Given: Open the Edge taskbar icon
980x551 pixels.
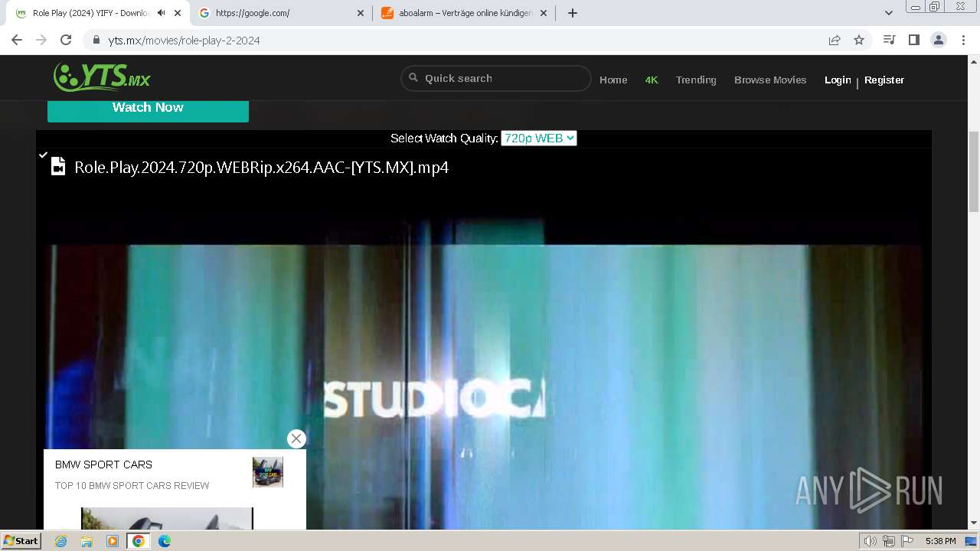Looking at the screenshot, I should coord(165,541).
